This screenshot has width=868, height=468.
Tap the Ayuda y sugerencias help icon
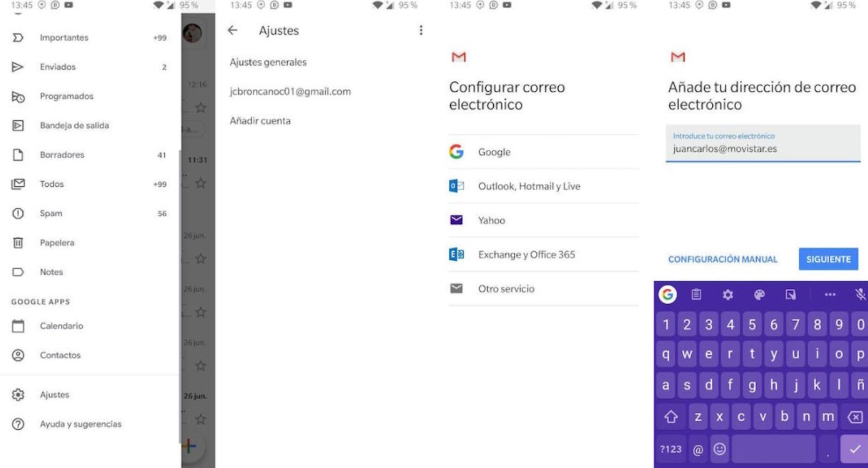coord(18,424)
